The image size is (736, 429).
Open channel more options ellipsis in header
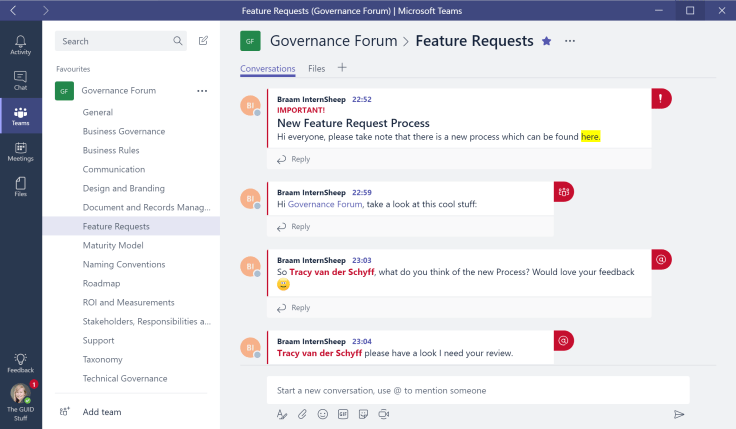point(570,41)
